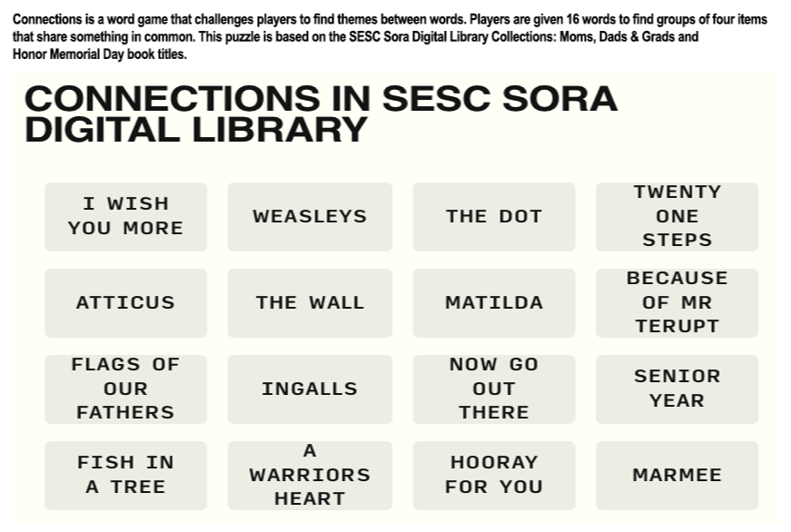Choose the NOW GO OUT THERE tile
This screenshot has height=532, width=791.
click(494, 389)
